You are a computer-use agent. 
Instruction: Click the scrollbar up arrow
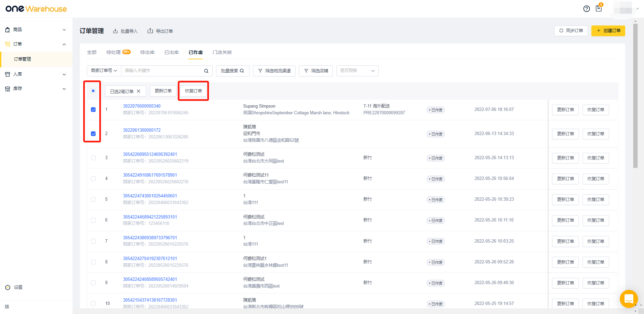635,21
